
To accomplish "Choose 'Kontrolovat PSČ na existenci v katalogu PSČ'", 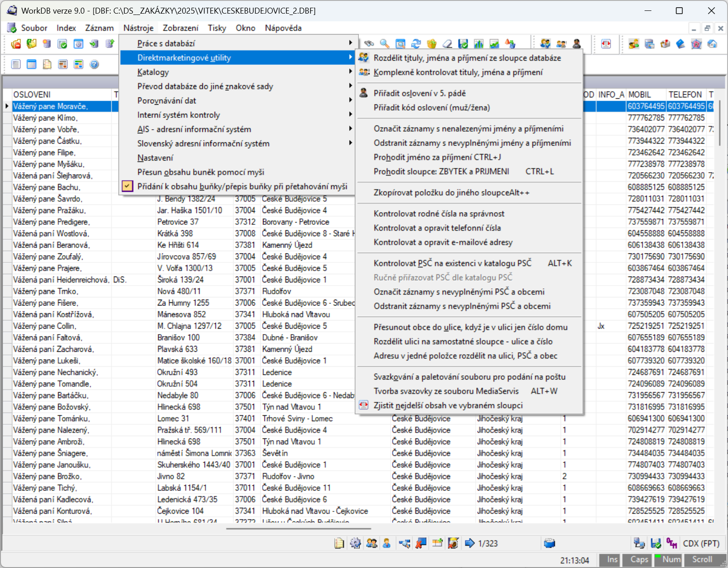I will (x=469, y=263).
